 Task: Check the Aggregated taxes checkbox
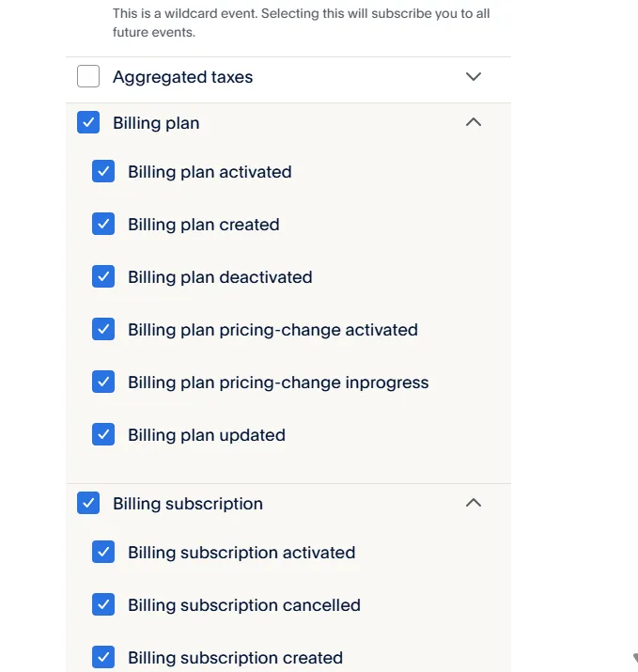click(x=88, y=77)
